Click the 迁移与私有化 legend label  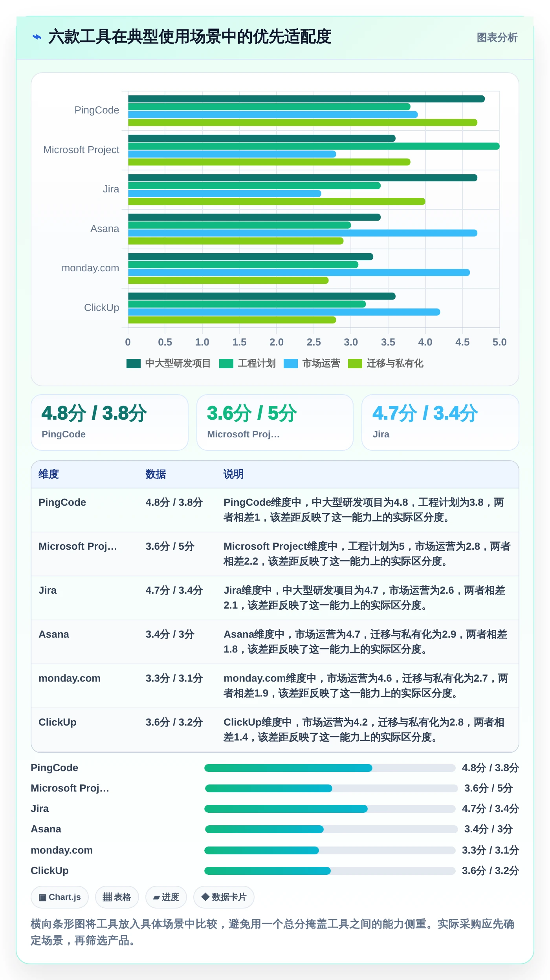(395, 364)
